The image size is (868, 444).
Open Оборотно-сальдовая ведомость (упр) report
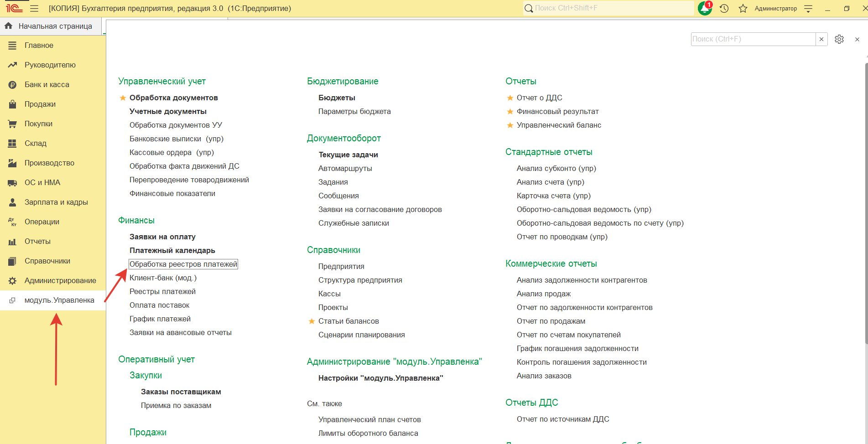584,209
